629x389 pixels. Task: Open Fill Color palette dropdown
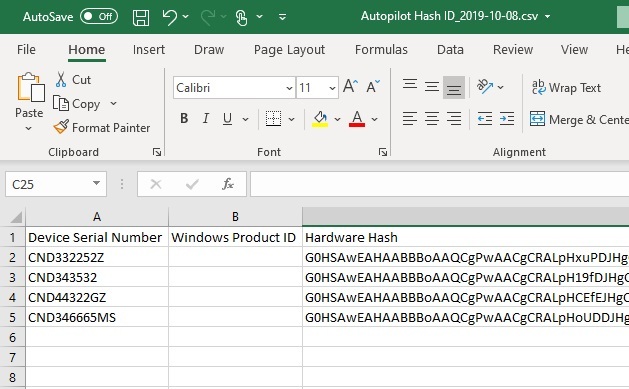(337, 119)
